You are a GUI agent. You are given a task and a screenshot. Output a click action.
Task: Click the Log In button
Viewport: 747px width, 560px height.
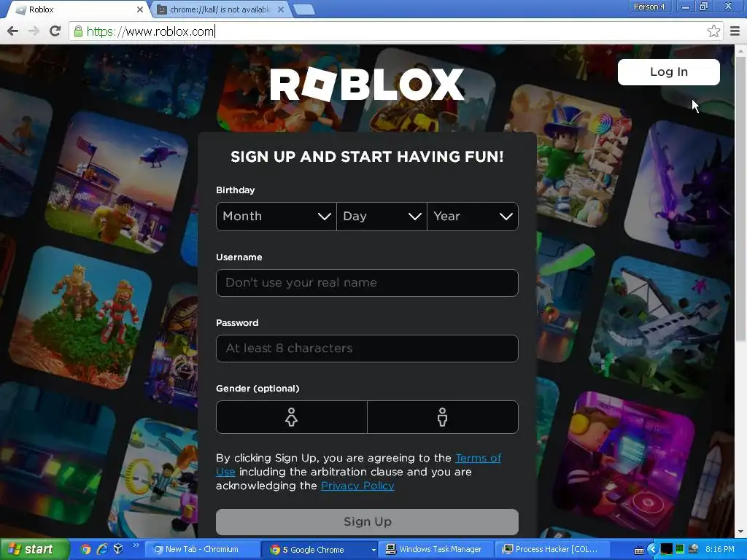click(x=668, y=72)
